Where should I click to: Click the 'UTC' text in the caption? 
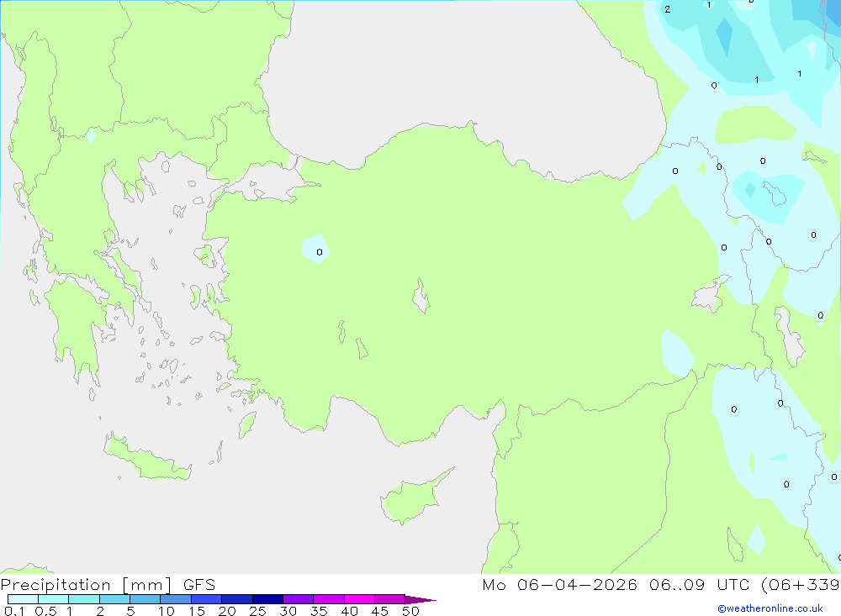pyautogui.click(x=733, y=585)
